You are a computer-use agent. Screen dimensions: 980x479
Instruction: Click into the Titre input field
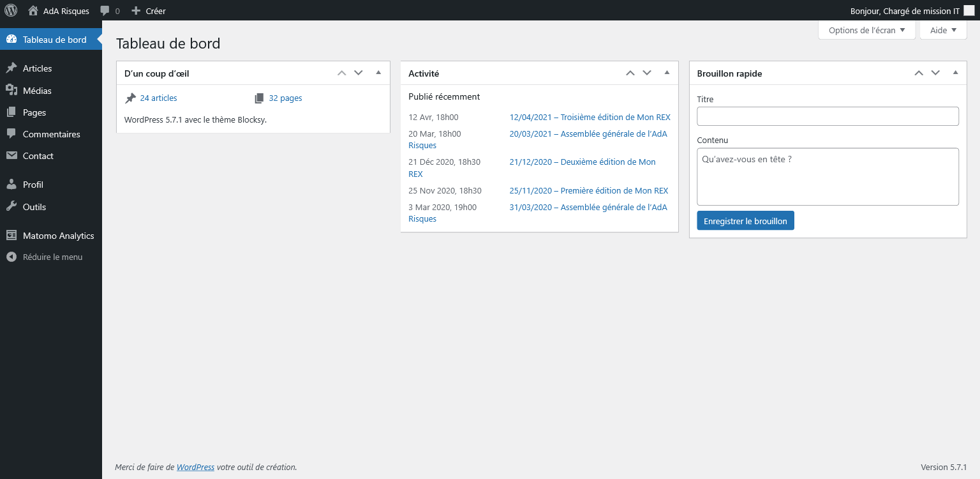[x=828, y=116]
